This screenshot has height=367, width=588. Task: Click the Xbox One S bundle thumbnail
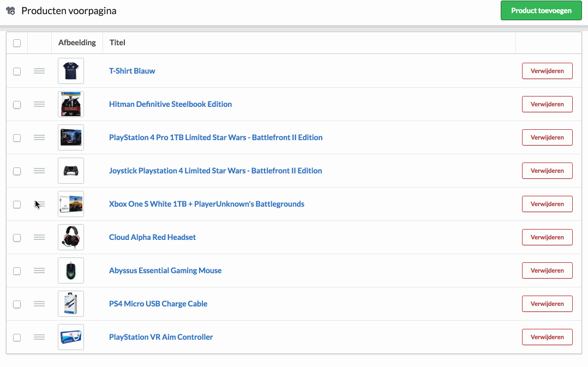pos(71,204)
